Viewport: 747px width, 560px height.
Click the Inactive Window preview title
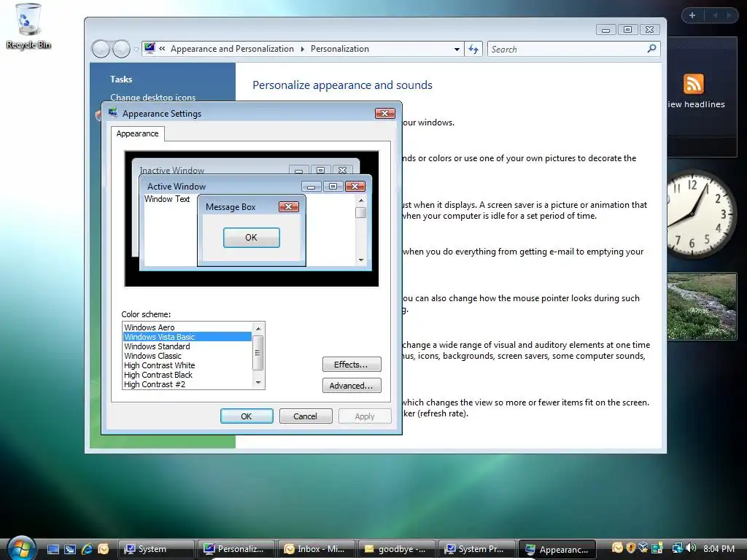(x=171, y=170)
